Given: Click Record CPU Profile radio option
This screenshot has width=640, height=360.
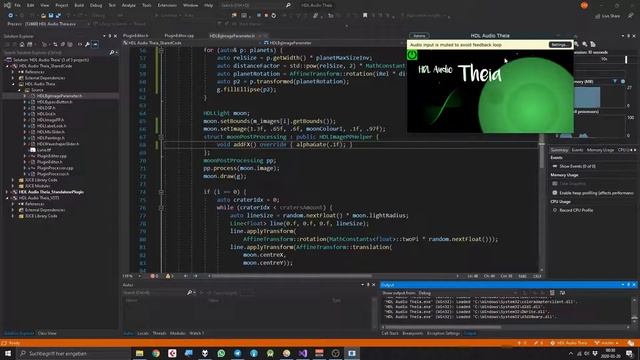Looking at the screenshot, I should [x=555, y=210].
